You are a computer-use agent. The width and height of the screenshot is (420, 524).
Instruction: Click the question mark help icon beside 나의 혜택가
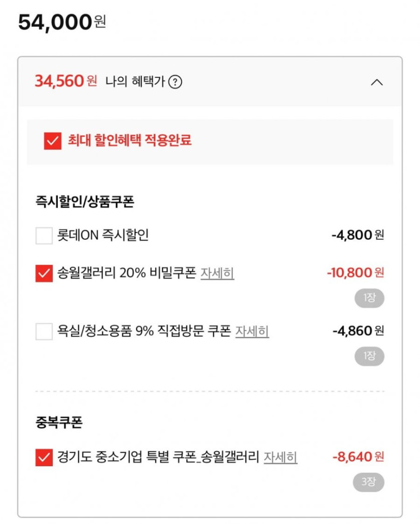pos(175,81)
